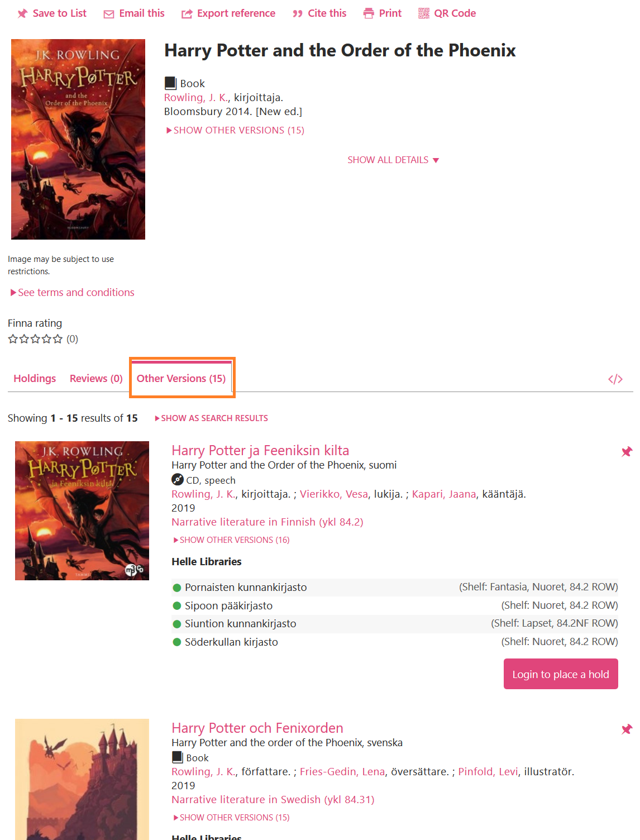Click the Email this envelope icon
640x840 pixels.
(x=109, y=14)
